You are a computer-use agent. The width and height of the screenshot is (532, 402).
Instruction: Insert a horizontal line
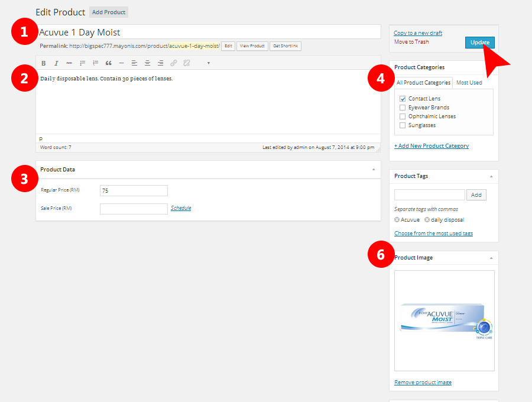pos(121,63)
